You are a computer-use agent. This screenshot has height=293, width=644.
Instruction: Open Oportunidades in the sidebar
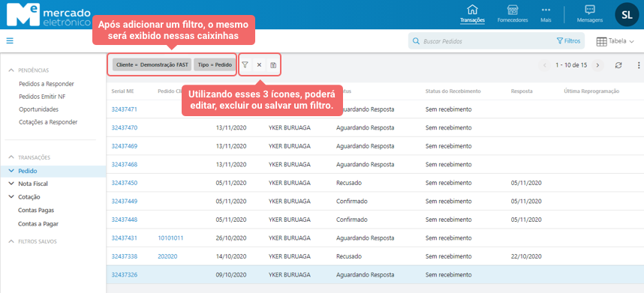point(38,109)
